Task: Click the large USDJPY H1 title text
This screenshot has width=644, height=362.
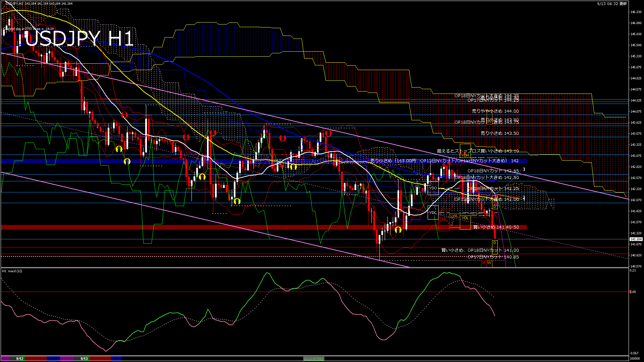Action: [x=79, y=39]
